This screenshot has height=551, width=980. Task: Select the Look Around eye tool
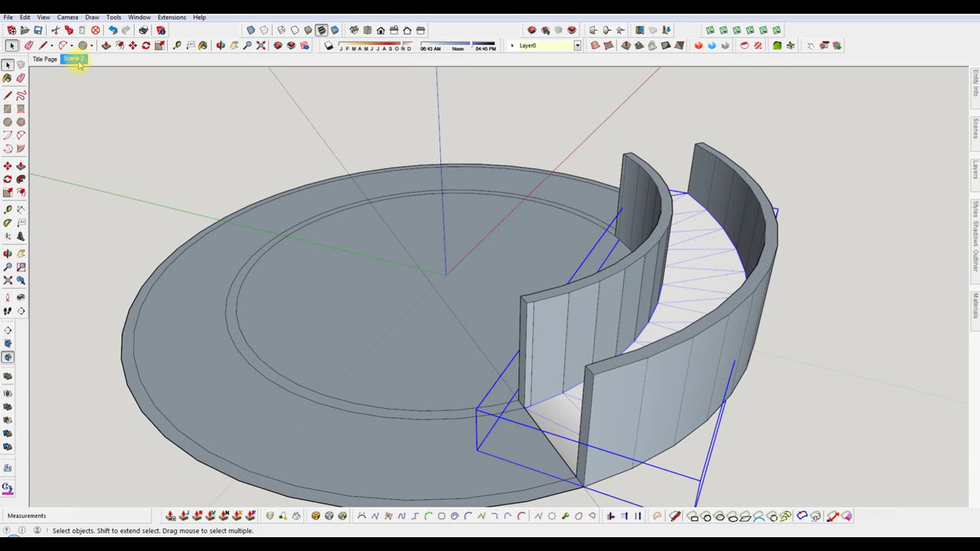pyautogui.click(x=21, y=298)
